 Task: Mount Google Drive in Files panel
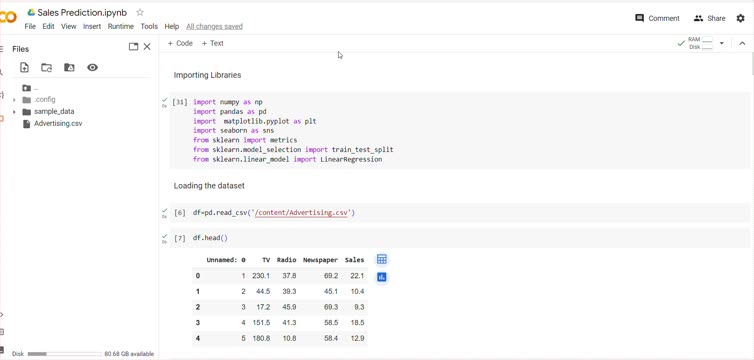point(69,68)
